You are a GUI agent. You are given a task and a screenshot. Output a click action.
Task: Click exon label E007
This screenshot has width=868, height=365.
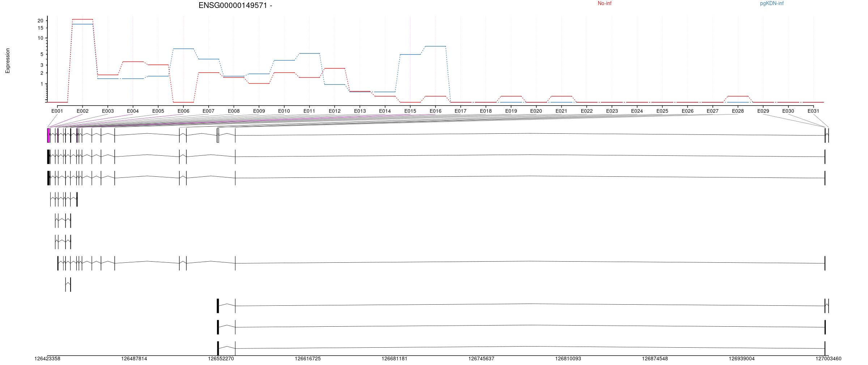[208, 111]
